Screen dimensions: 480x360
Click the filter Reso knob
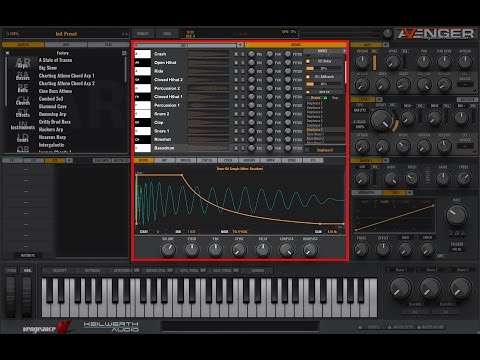(407, 117)
